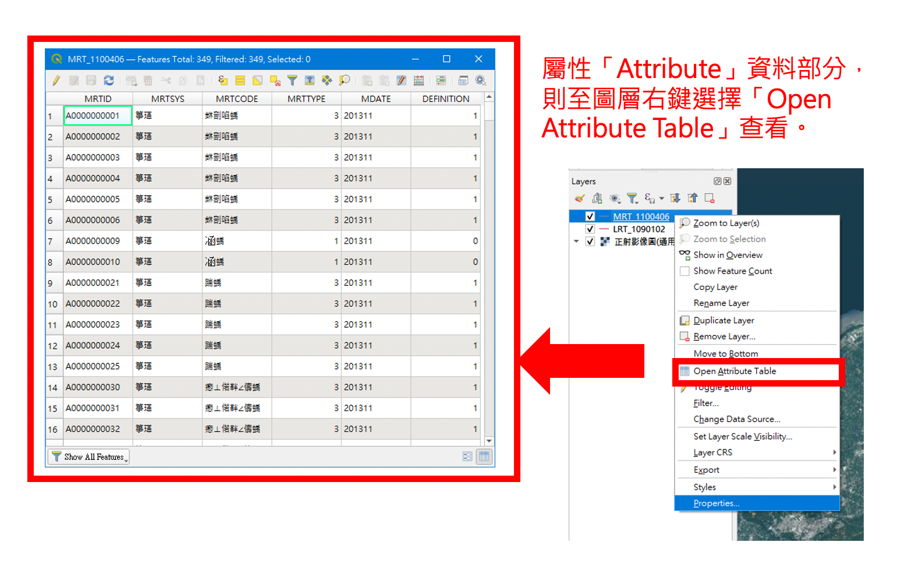Uncheck the LRT_1090102 layer visibility
This screenshot has height=588, width=915.
590,229
